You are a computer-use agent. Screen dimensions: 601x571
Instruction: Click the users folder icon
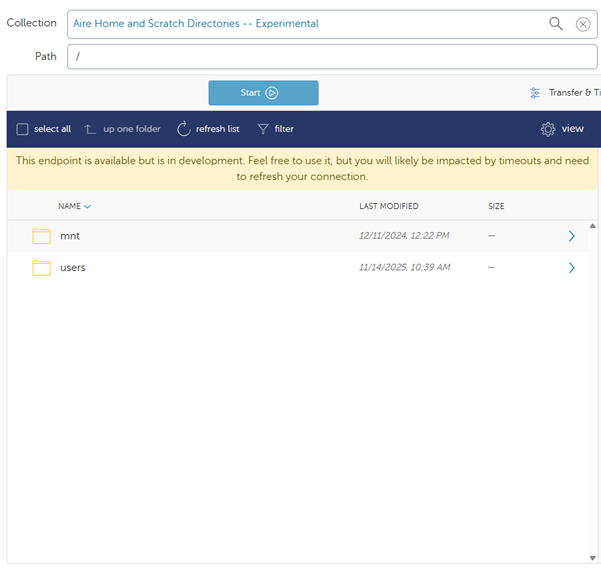click(x=41, y=268)
